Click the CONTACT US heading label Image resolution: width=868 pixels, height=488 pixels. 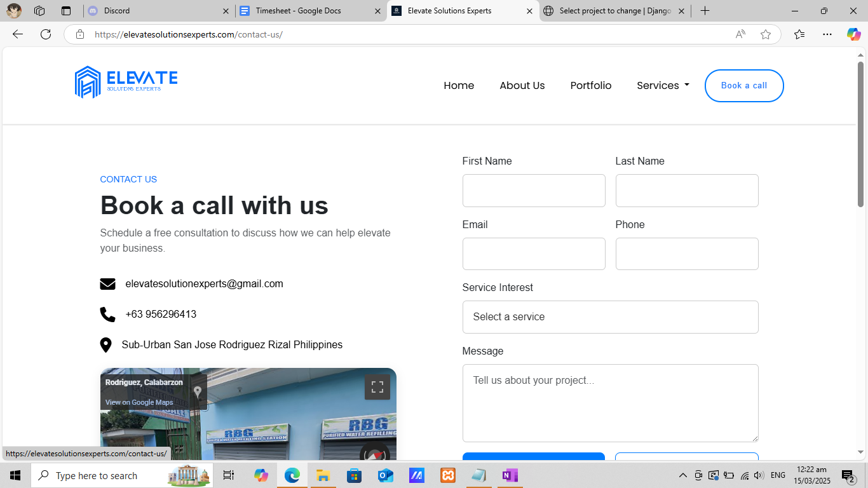pos(128,179)
